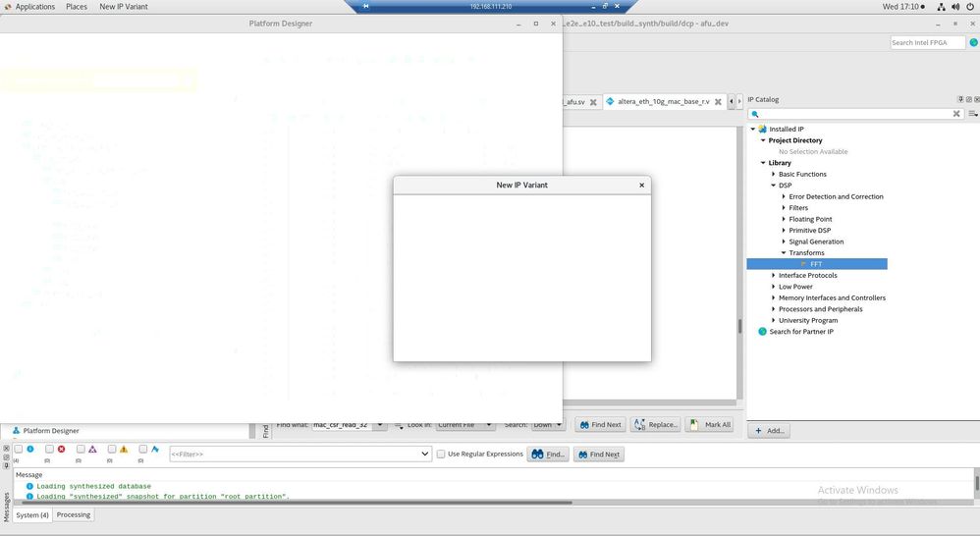Open the Applications menu
The width and height of the screenshot is (980, 536).
[x=35, y=7]
